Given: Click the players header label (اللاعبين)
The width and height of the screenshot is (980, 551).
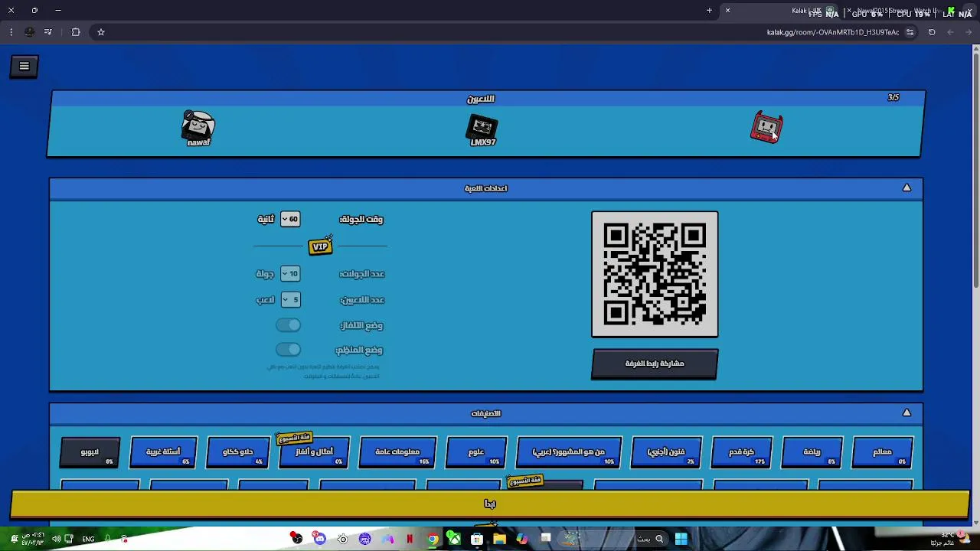Looking at the screenshot, I should point(482,99).
